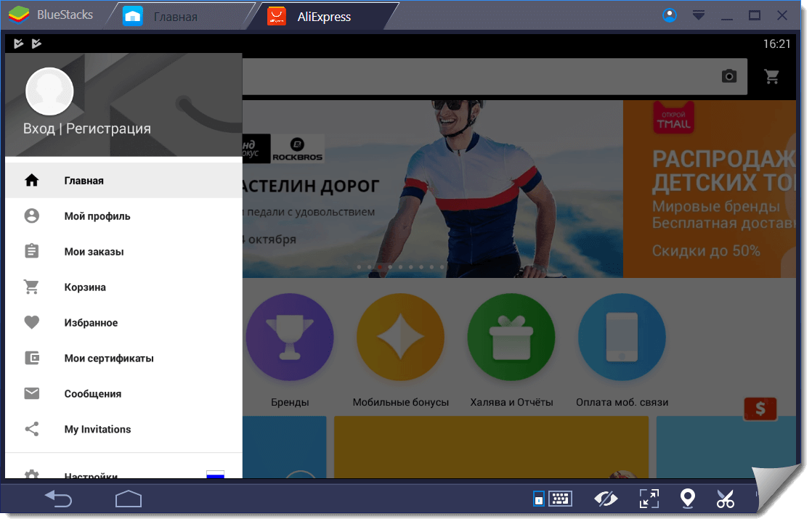Open the shopping cart icon in top bar

771,76
